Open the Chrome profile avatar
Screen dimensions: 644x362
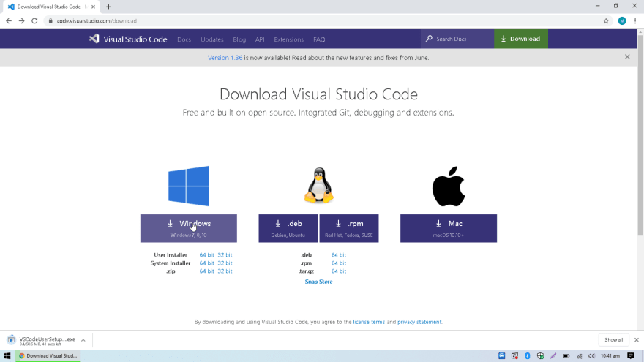pos(622,21)
